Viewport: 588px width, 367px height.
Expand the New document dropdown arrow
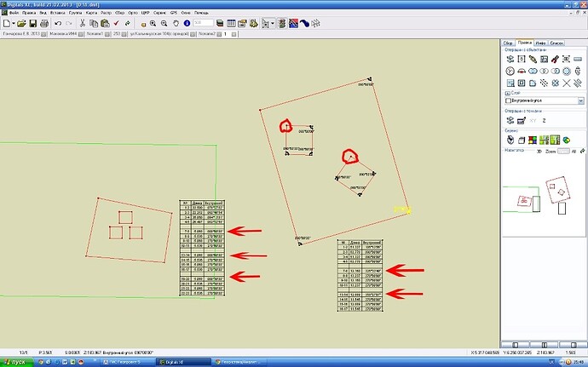pyautogui.click(x=14, y=23)
